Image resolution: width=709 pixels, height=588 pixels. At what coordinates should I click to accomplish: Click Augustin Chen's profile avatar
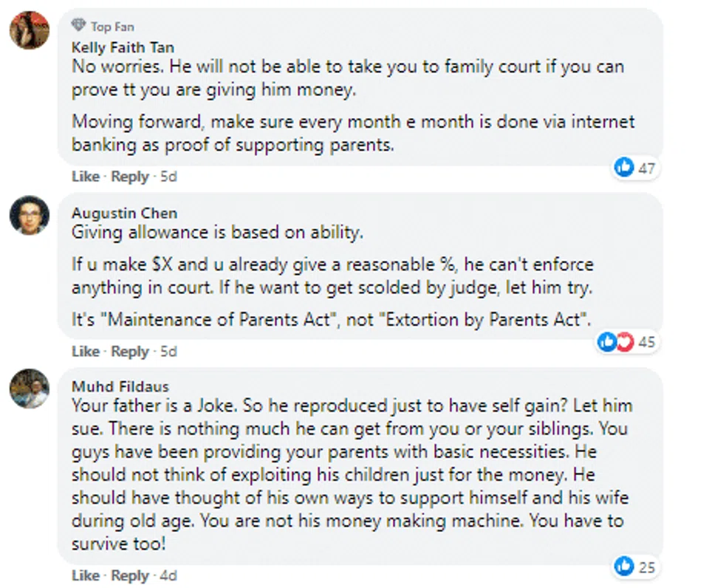[x=29, y=215]
